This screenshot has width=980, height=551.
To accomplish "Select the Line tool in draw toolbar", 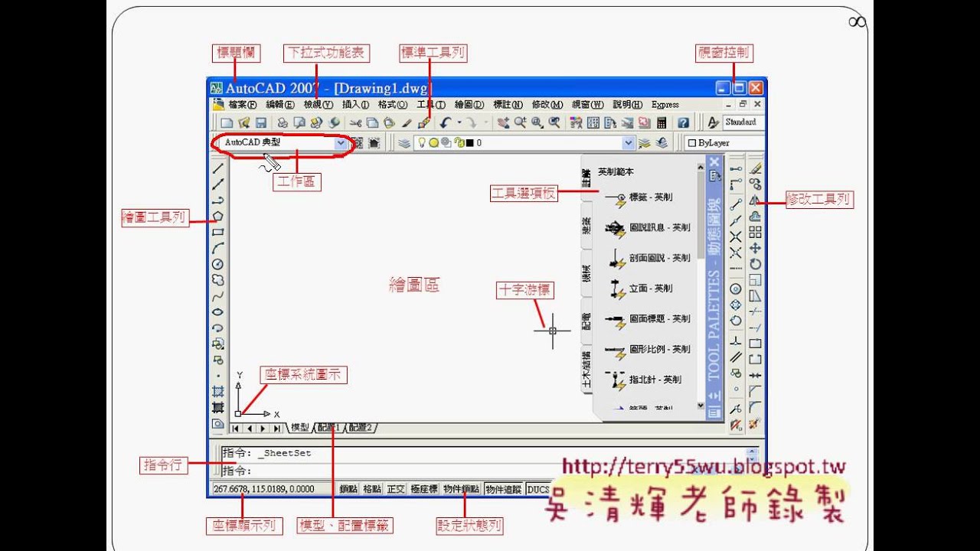I will click(218, 168).
